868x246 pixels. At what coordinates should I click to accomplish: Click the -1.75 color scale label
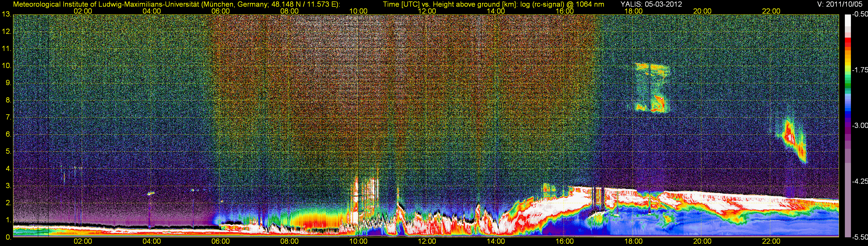860,70
